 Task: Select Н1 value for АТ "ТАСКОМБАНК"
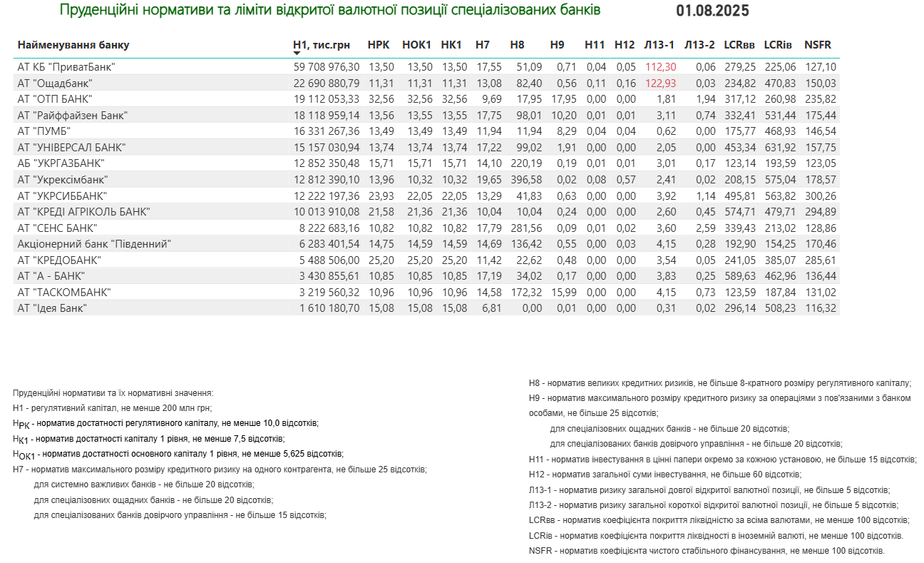coord(327,293)
